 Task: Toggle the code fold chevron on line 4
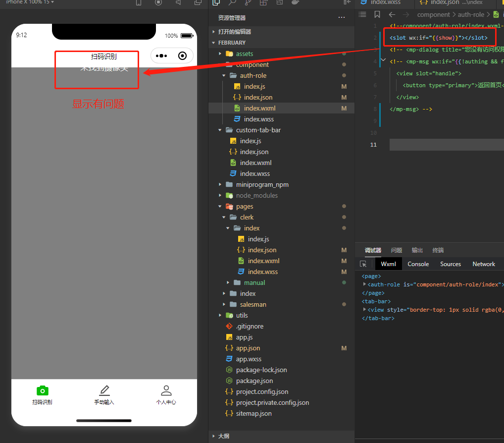coord(383,60)
